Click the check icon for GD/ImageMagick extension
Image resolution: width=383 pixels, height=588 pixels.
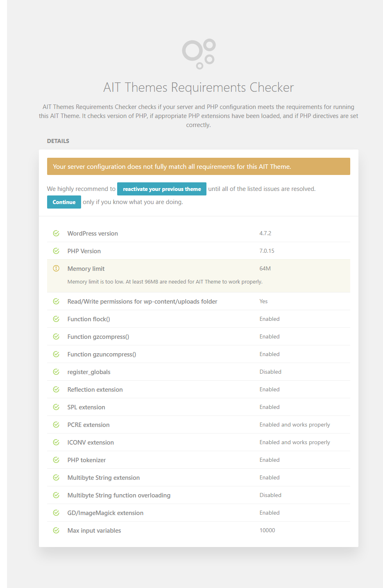[x=56, y=513]
